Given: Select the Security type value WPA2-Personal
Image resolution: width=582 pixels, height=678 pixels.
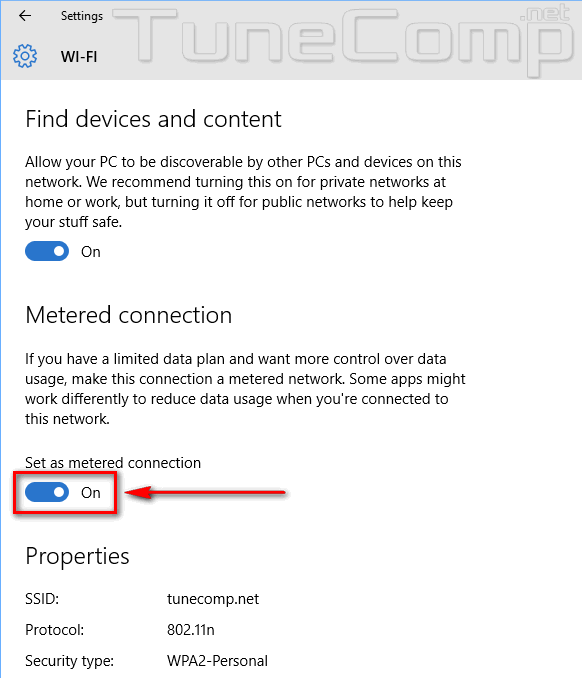Looking at the screenshot, I should 217,661.
